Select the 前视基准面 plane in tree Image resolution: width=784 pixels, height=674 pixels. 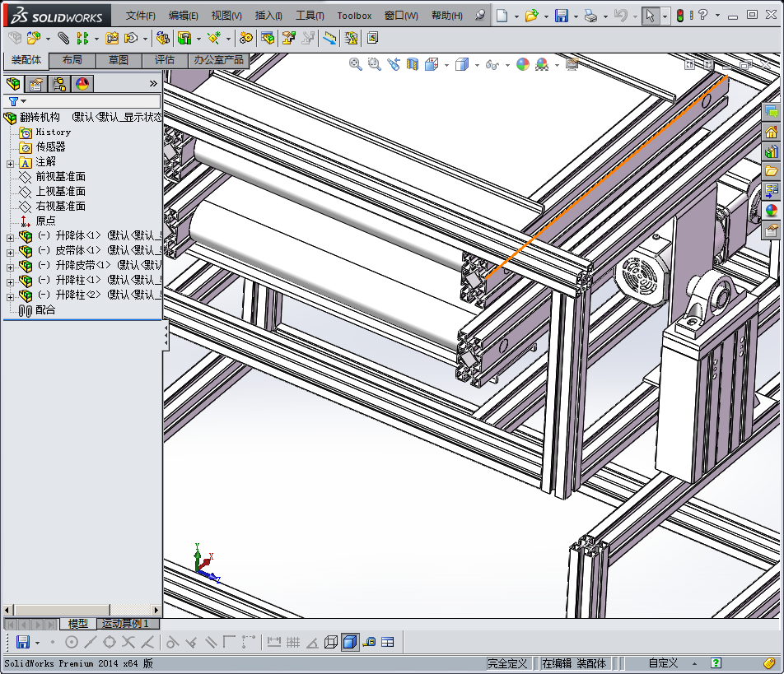tap(60, 177)
